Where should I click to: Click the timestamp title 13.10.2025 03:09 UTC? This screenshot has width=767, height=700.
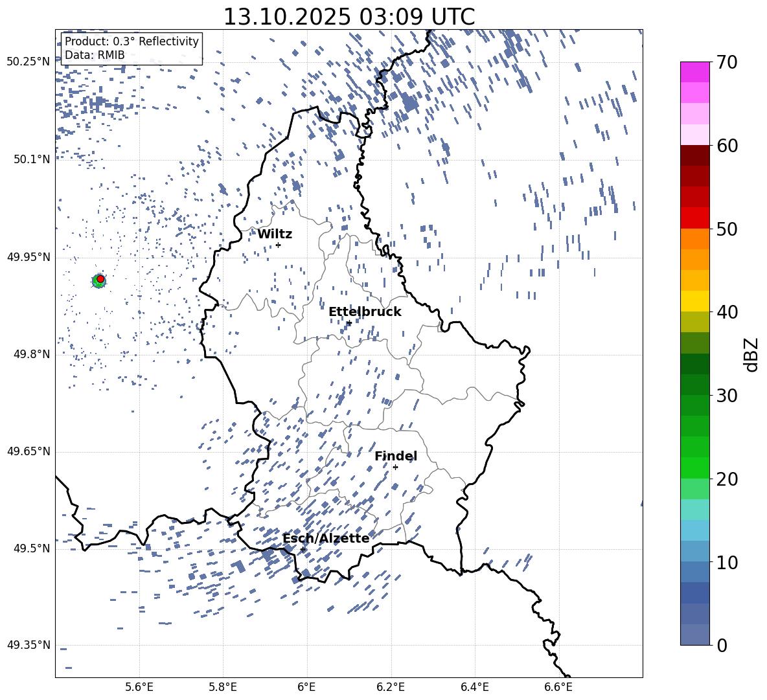coord(349,17)
